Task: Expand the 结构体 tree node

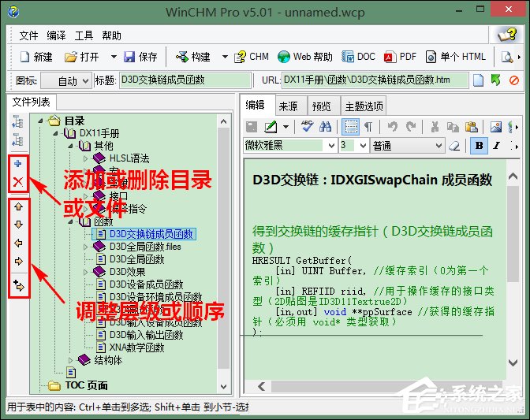Action: pos(70,360)
